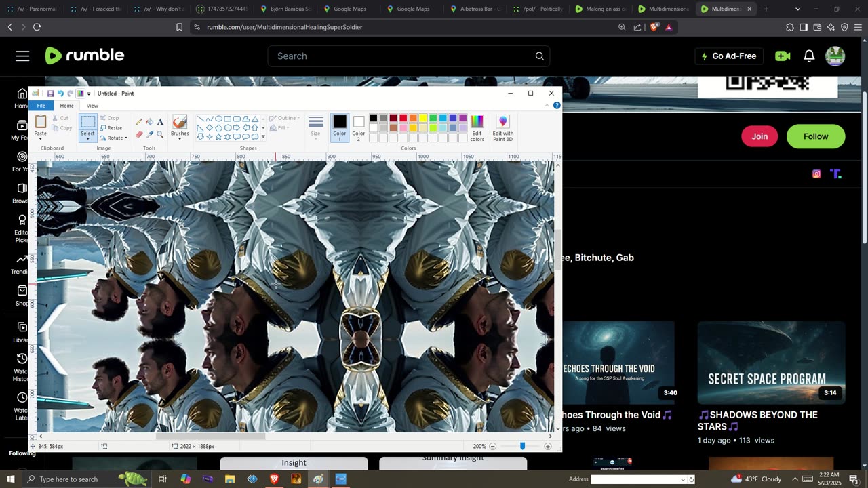Click the Rumble search magnifier button
This screenshot has height=488, width=868.
click(540, 56)
